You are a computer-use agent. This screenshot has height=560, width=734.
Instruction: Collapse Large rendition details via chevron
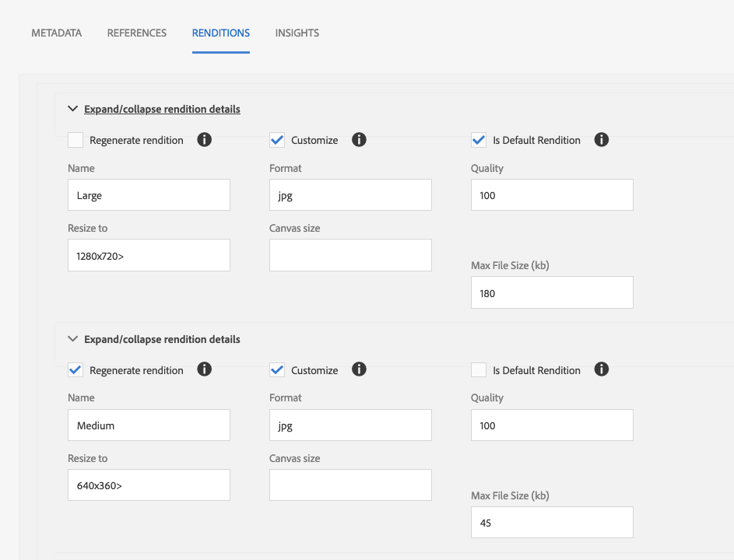coord(72,109)
